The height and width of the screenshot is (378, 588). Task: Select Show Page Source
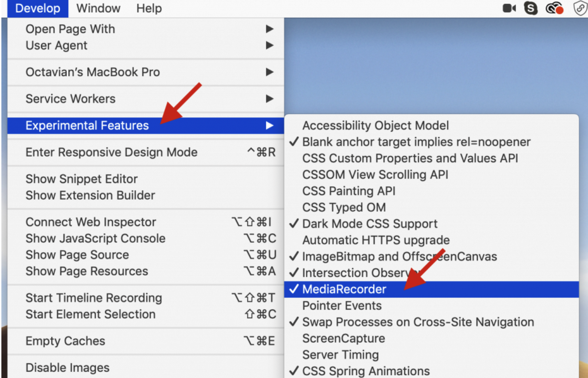146,255
